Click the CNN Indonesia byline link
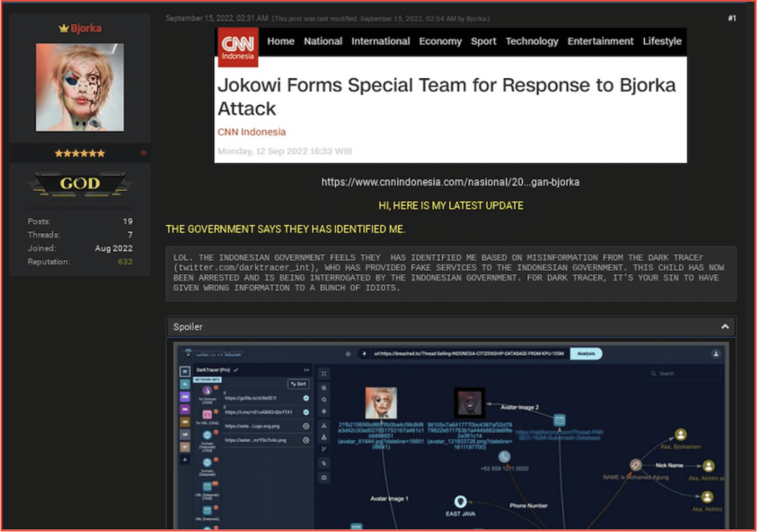The image size is (758, 532). (252, 132)
